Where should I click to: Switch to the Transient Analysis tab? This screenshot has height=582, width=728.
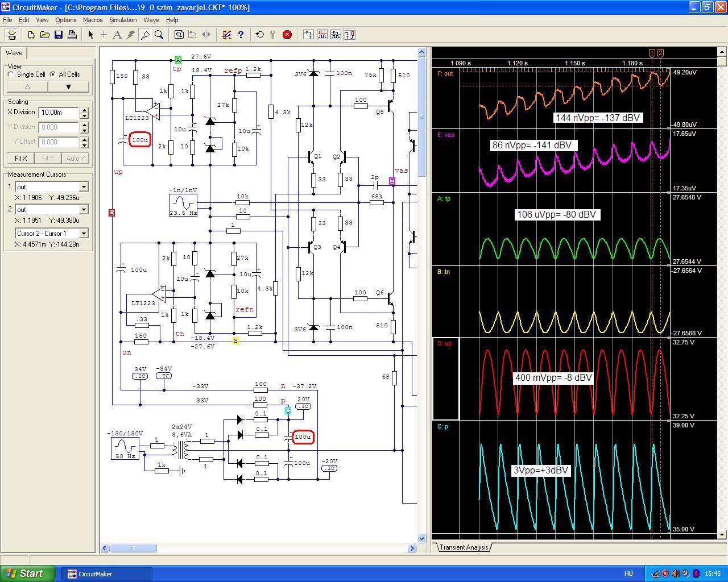464,547
